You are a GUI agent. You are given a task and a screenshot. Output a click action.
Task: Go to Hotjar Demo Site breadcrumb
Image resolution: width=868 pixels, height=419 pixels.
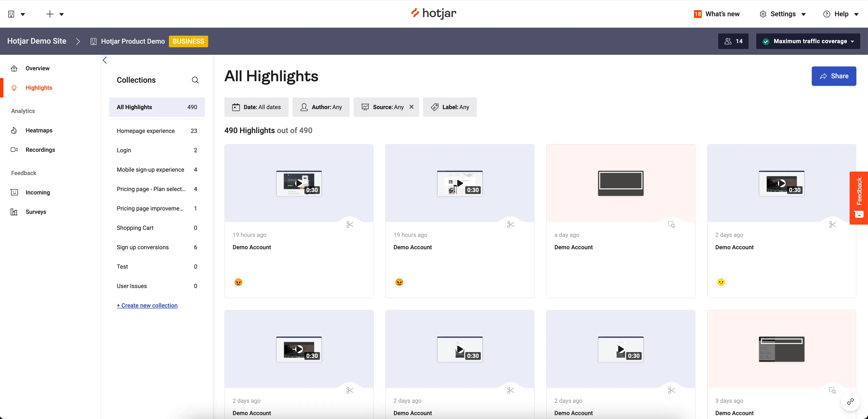pos(37,41)
